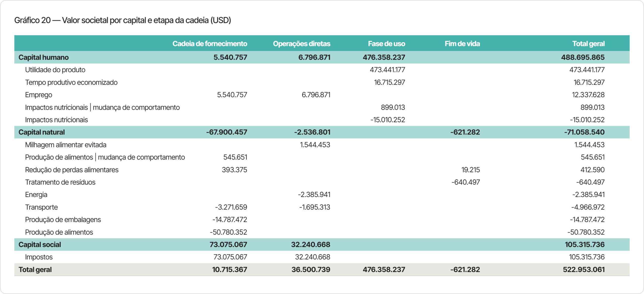Click the Capital social row label
This screenshot has width=644, height=294.
[x=40, y=245]
